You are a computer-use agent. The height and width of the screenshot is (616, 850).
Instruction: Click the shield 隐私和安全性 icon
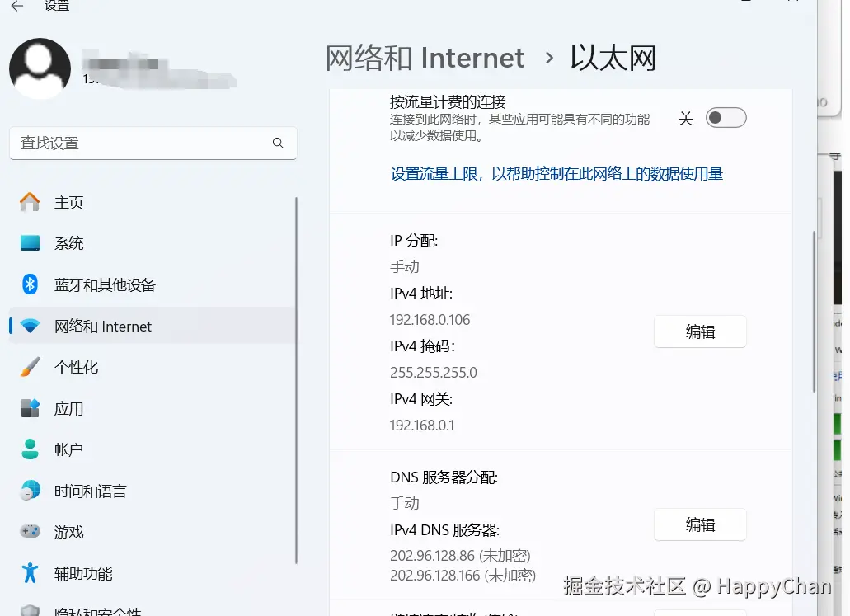30,610
